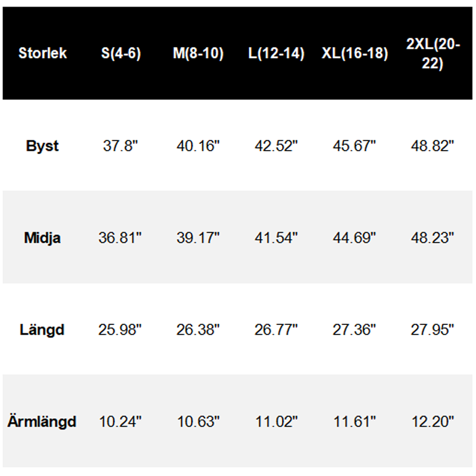The width and height of the screenshot is (476, 476).
Task: Click the 48.82" bust cell
Action: coord(433,146)
